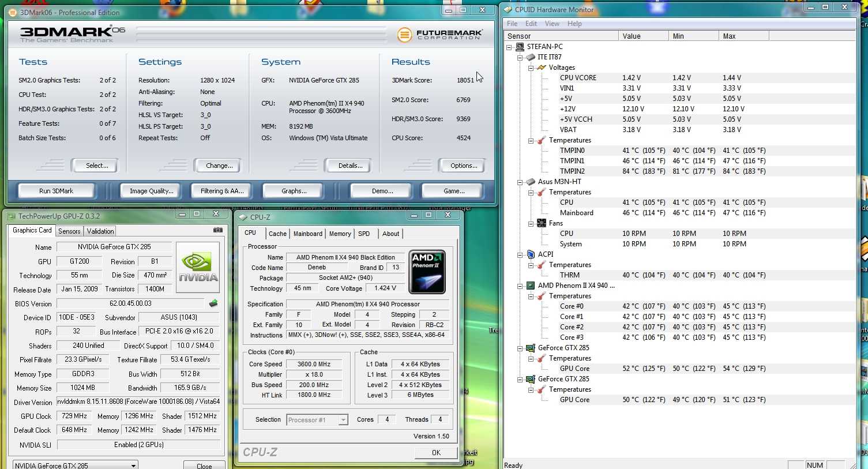Click the Image Quality... button

click(x=151, y=191)
